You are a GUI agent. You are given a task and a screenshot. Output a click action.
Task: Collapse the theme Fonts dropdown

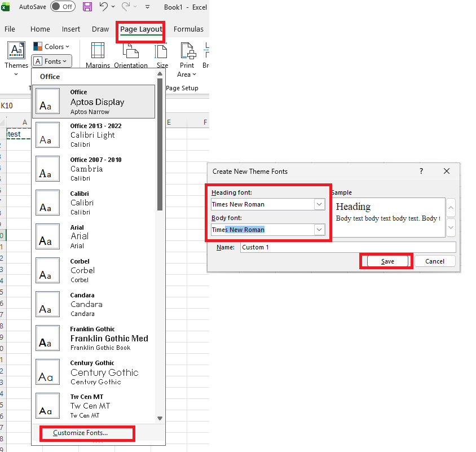tap(52, 62)
